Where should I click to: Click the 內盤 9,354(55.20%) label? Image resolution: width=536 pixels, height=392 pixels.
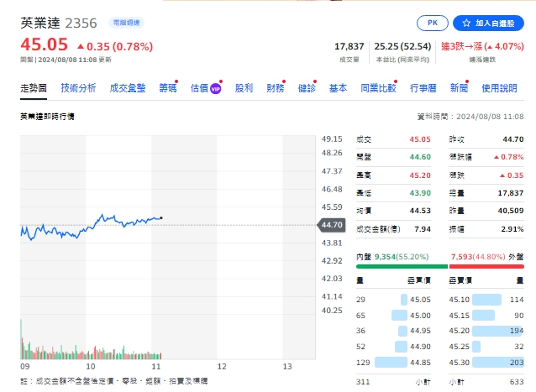[392, 257]
